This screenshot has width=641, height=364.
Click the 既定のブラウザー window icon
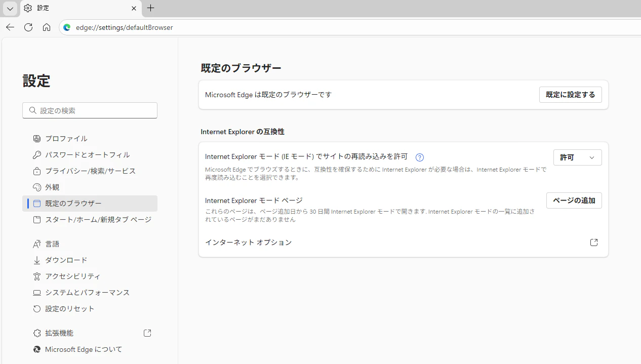36,203
